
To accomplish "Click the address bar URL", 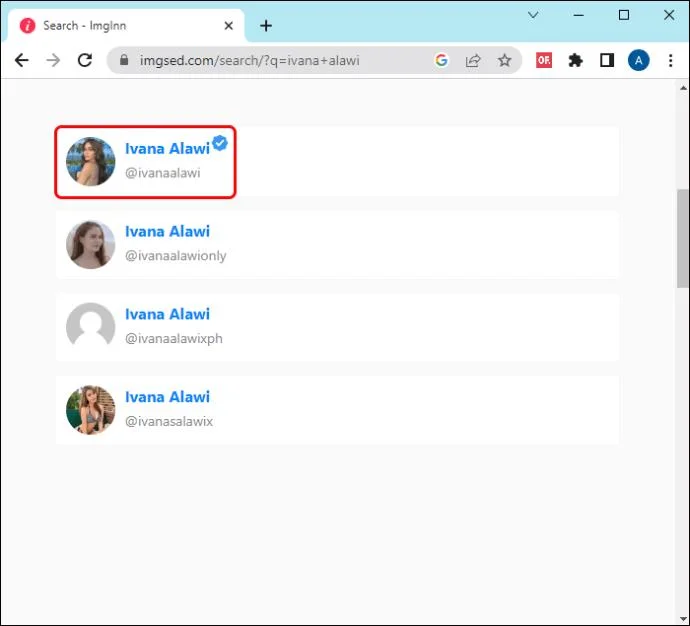I will point(250,60).
